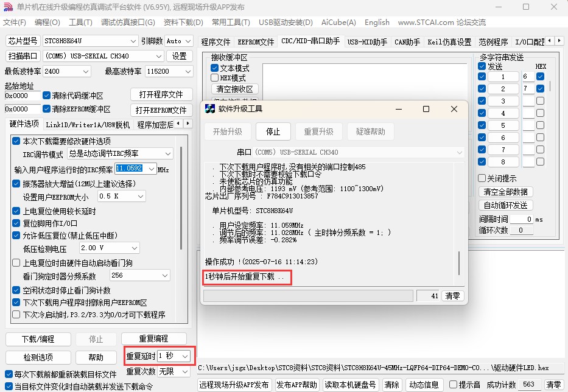The width and height of the screenshot is (568, 392).
Task: Click the 扫描串口 button
Action: click(23, 56)
